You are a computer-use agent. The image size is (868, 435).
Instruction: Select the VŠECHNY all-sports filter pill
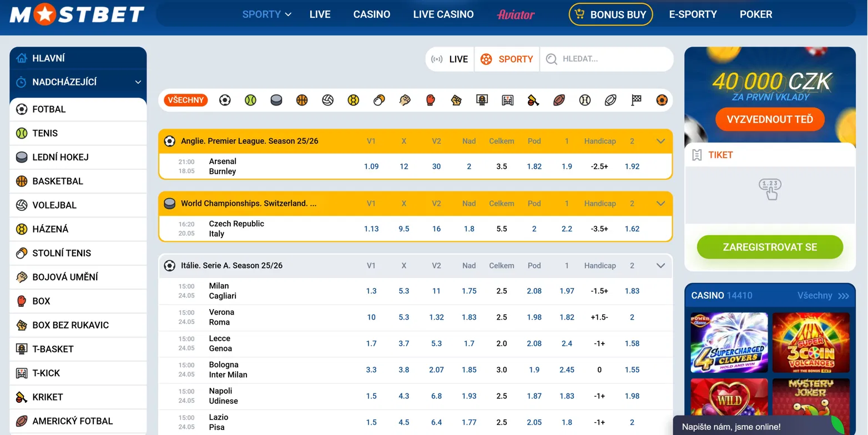click(x=186, y=100)
